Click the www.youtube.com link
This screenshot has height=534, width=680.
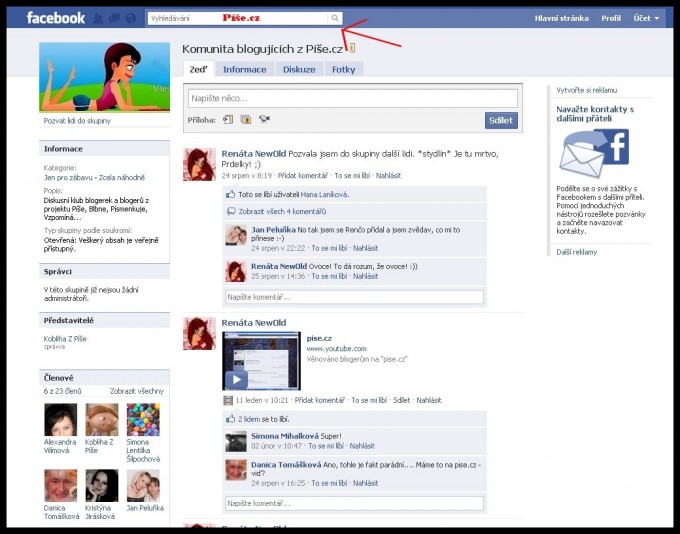(337, 349)
